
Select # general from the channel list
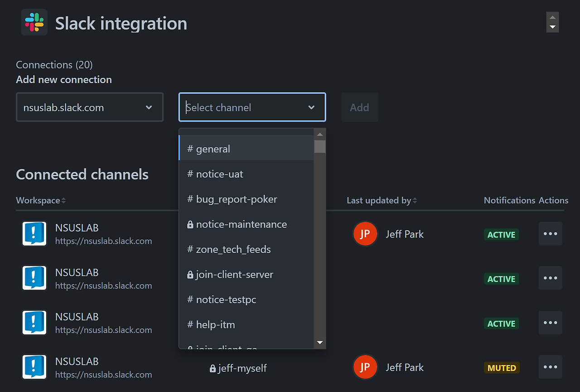[213, 149]
